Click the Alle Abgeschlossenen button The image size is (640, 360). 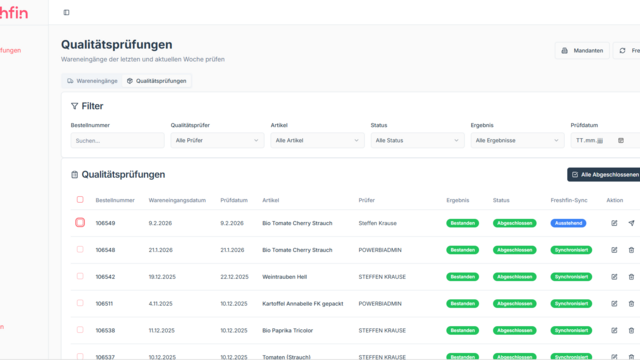(x=604, y=175)
